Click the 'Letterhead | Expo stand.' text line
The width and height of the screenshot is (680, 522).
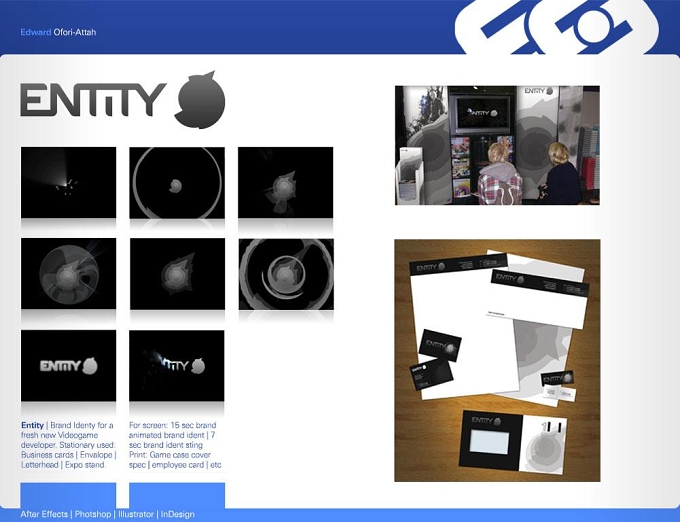pyautogui.click(x=63, y=465)
